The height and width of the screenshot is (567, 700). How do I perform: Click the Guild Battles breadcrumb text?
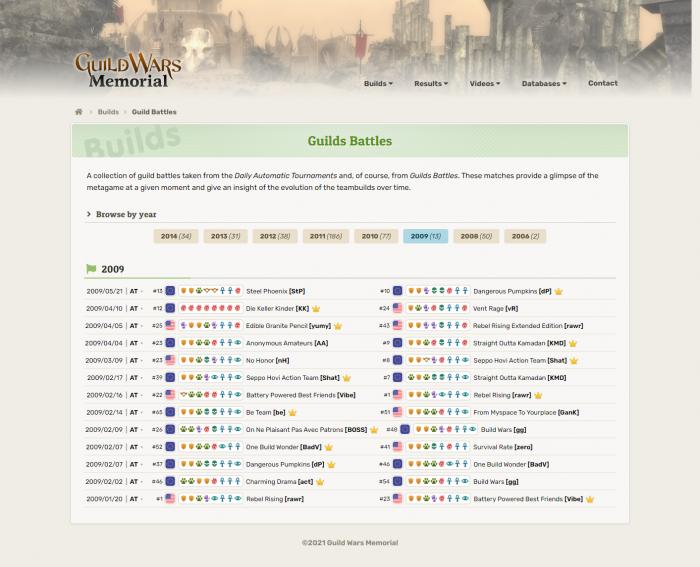[154, 112]
